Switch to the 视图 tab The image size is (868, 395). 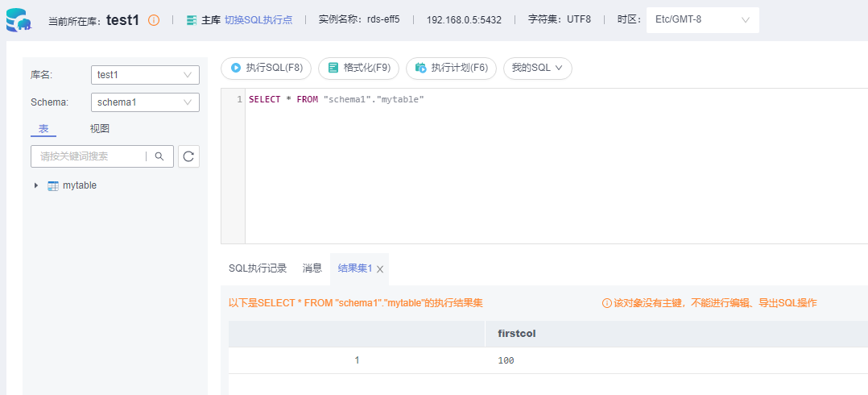pyautogui.click(x=100, y=128)
